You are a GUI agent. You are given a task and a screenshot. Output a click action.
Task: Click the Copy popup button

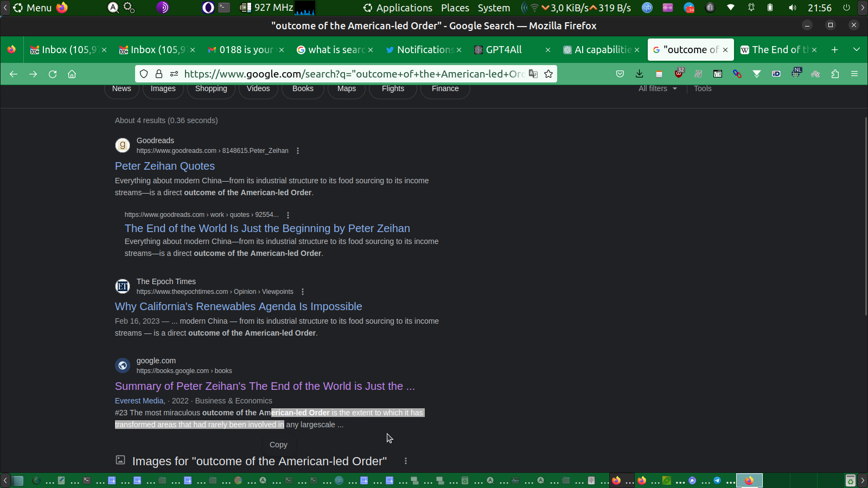tap(278, 445)
